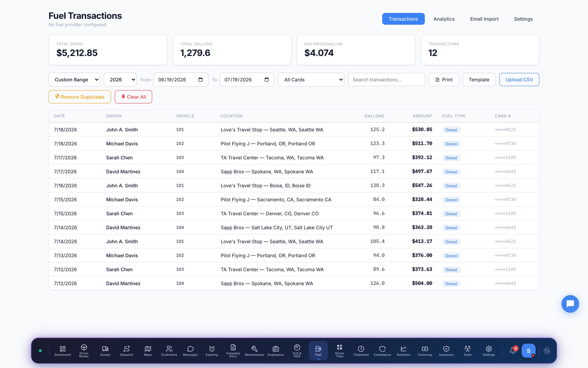
Task: Click the Transactions count 12 card
Action: [480, 50]
